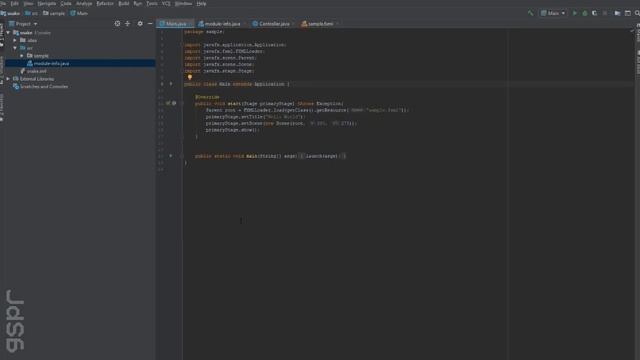This screenshot has height=360, width=640.
Task: Select Scratches and Consoles in project tree
Action: [x=40, y=87]
